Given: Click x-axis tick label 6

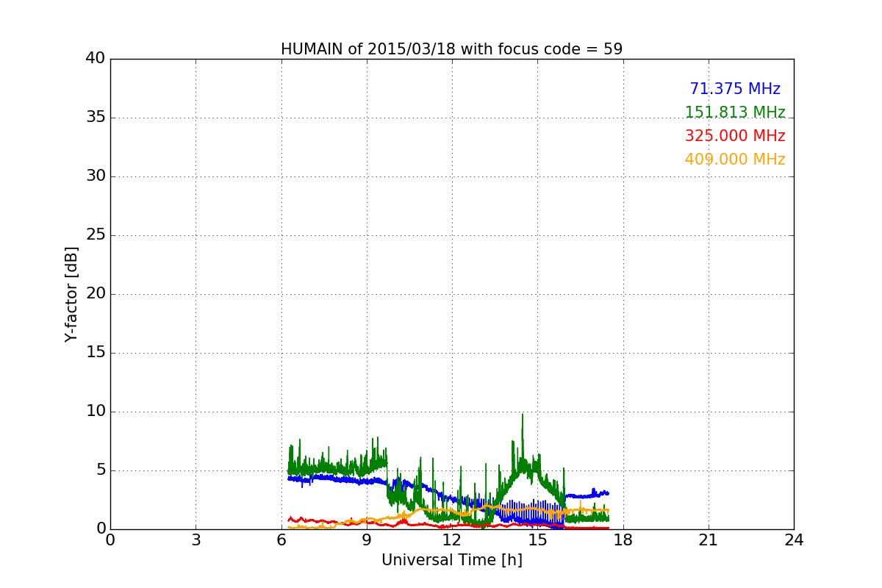Looking at the screenshot, I should click(281, 539).
